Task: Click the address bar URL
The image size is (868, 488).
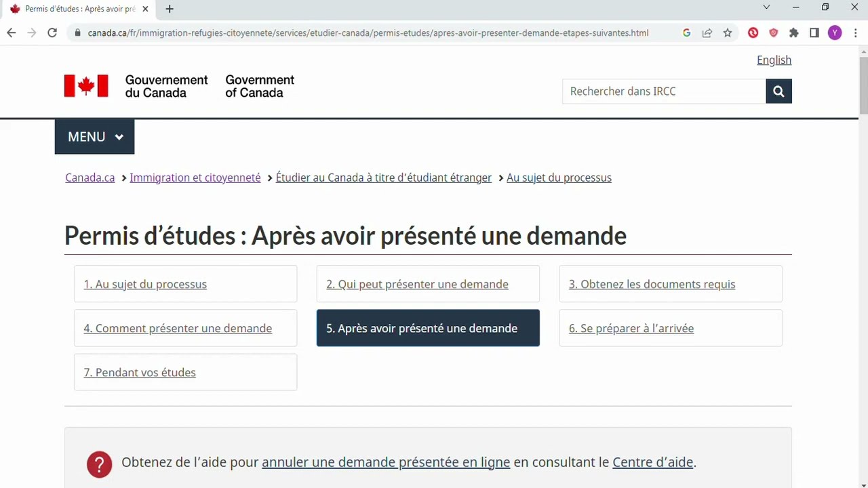Action: click(368, 33)
